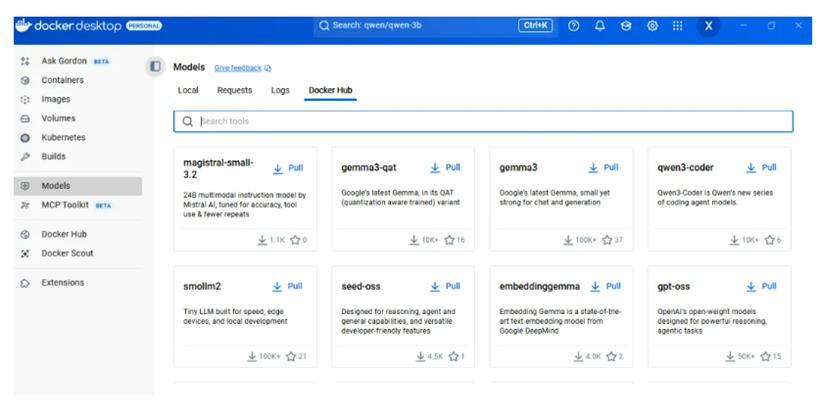
Task: Open Docker Scout
Action: 67,253
